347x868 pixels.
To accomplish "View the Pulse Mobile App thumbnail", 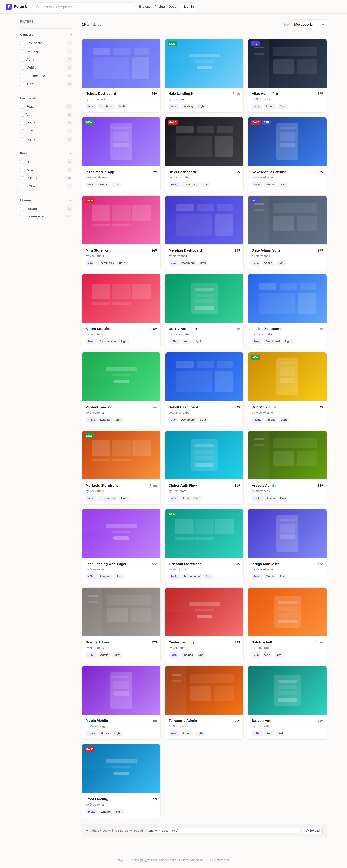I will coord(121,142).
